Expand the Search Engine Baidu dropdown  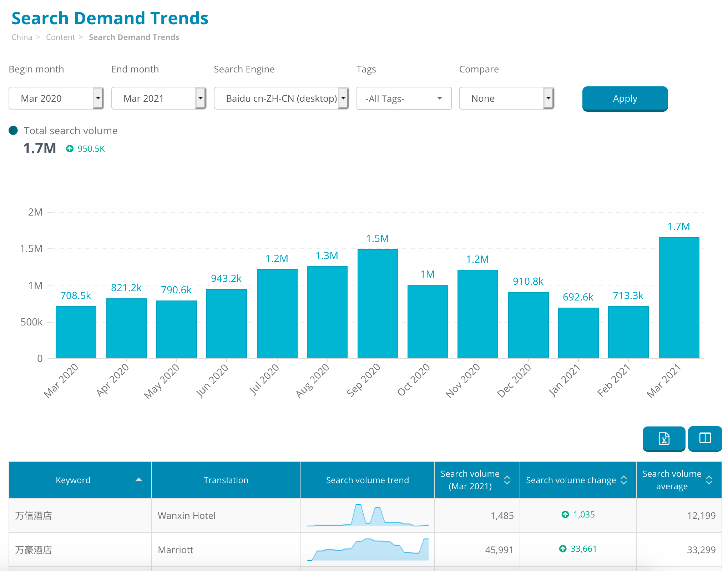[x=281, y=98]
